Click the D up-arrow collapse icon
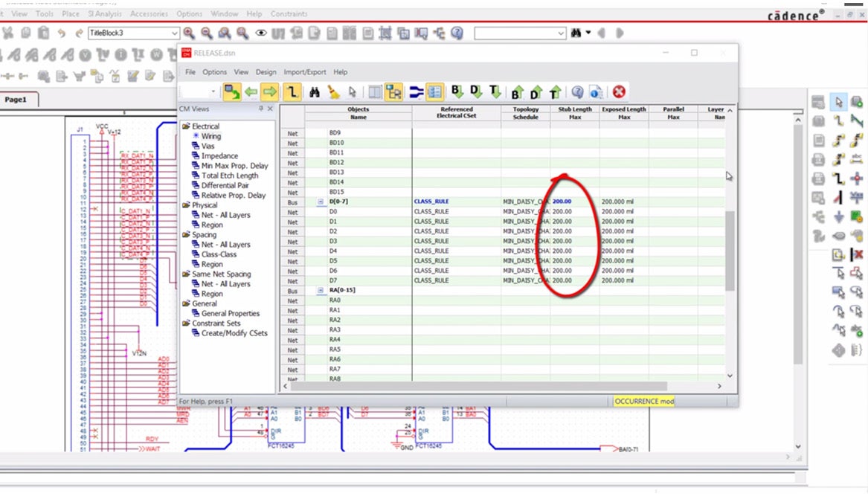 (536, 92)
